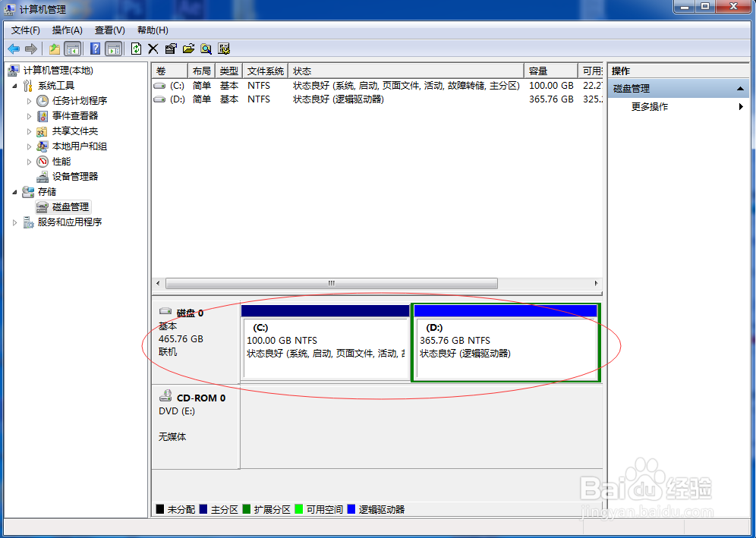The height and width of the screenshot is (538, 756).
Task: Collapse the 存储 tree node
Action: click(x=14, y=192)
